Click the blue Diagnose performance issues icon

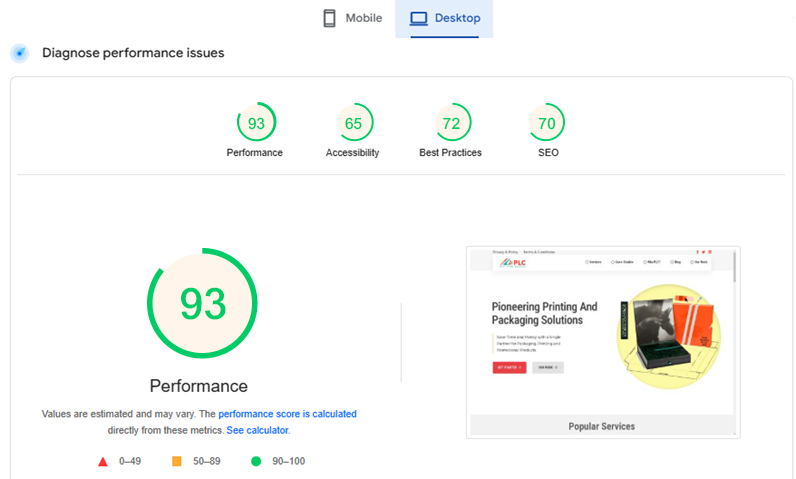(x=20, y=53)
